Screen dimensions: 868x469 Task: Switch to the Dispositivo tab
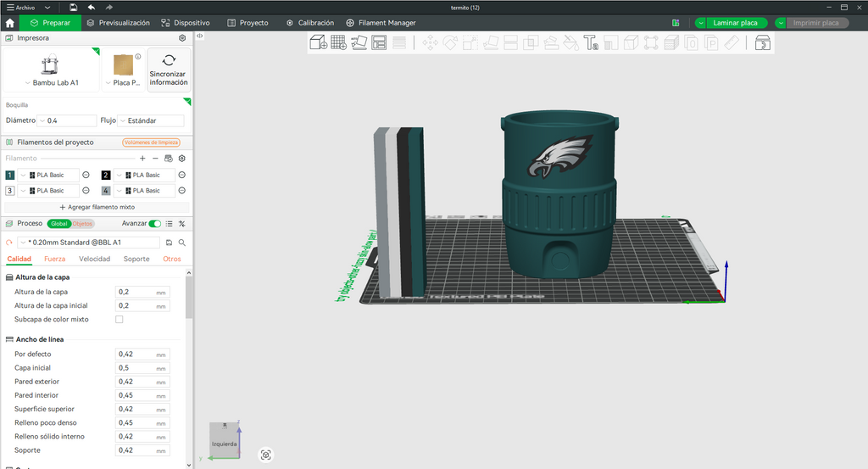point(186,23)
